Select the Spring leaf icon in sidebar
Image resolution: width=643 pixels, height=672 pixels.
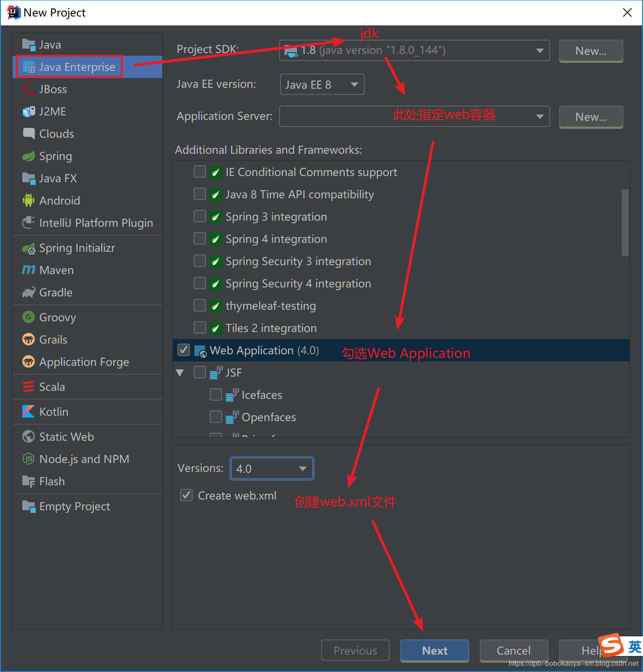click(29, 156)
